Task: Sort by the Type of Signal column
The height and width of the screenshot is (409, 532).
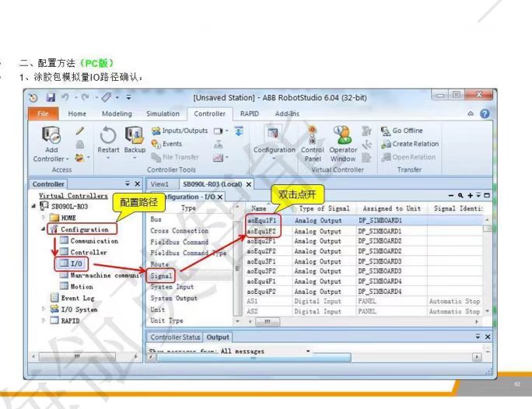Action: (x=324, y=208)
